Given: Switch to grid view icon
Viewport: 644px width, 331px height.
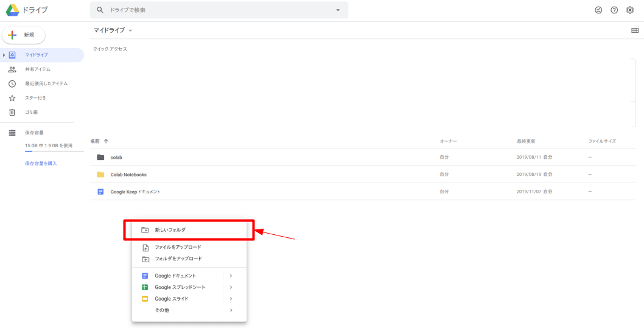Looking at the screenshot, I should tap(634, 30).
